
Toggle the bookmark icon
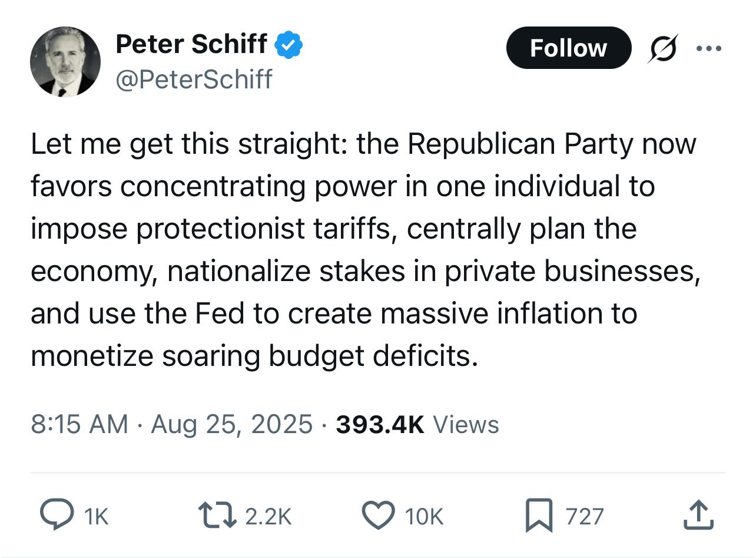coord(538,515)
